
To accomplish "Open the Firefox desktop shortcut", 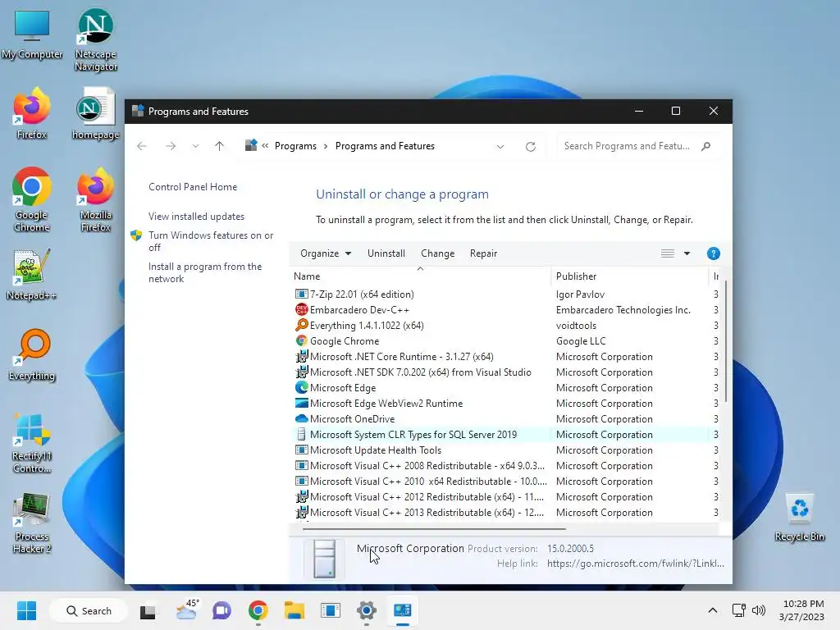I will (x=32, y=115).
